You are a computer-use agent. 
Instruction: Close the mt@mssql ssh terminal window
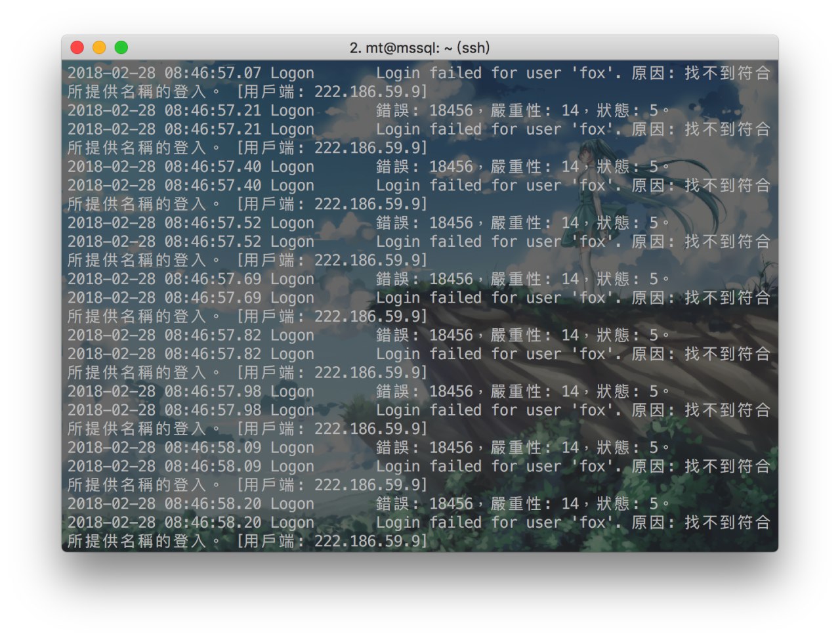(77, 47)
